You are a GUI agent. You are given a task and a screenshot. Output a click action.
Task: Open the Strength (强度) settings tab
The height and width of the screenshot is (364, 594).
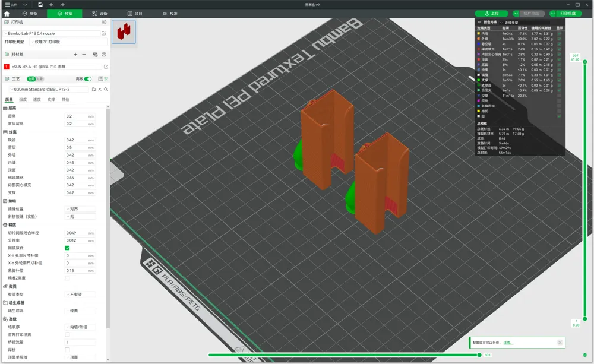point(23,100)
